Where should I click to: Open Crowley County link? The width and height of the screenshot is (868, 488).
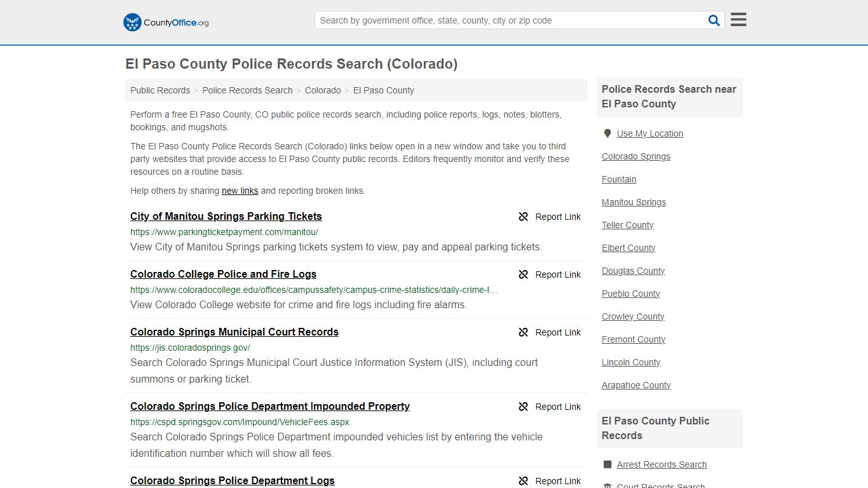point(633,316)
